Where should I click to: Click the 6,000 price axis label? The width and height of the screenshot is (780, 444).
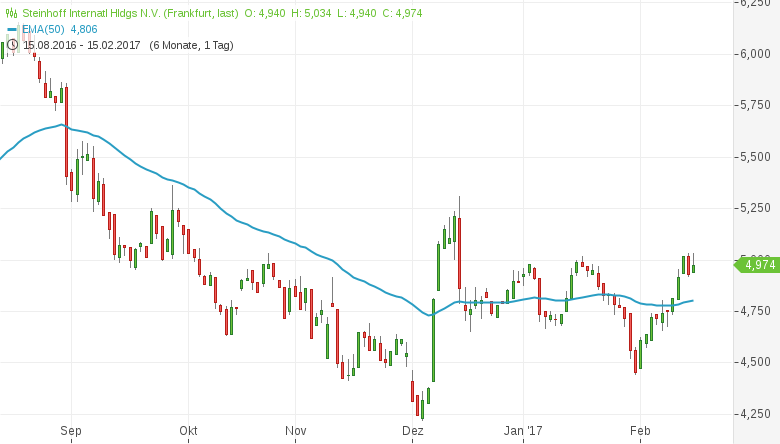(x=756, y=54)
